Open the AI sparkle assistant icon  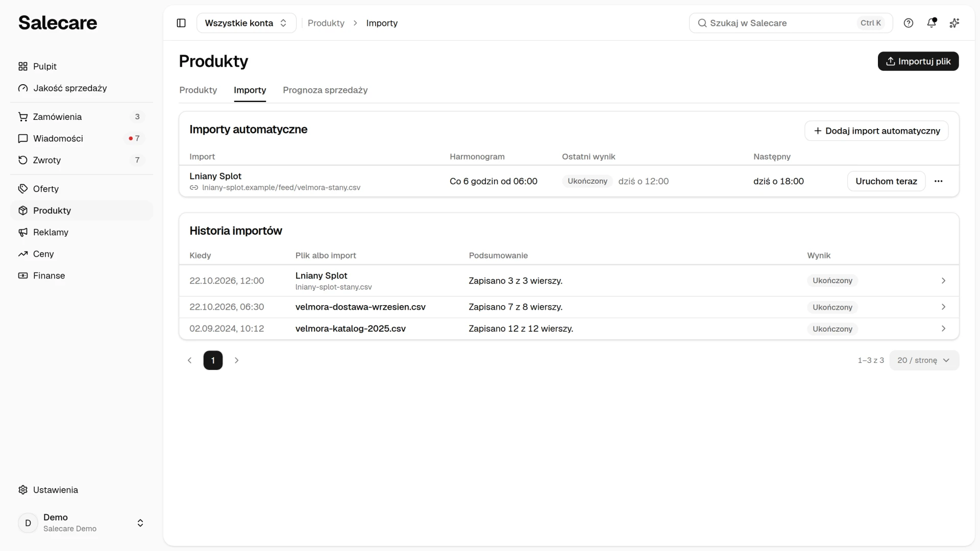954,23
